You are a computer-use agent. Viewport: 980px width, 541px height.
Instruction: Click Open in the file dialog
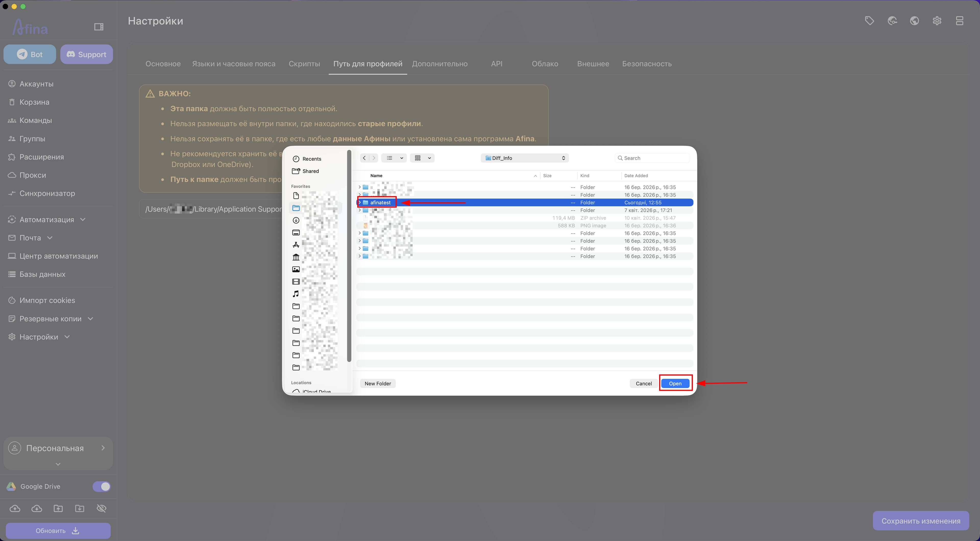[x=675, y=383]
